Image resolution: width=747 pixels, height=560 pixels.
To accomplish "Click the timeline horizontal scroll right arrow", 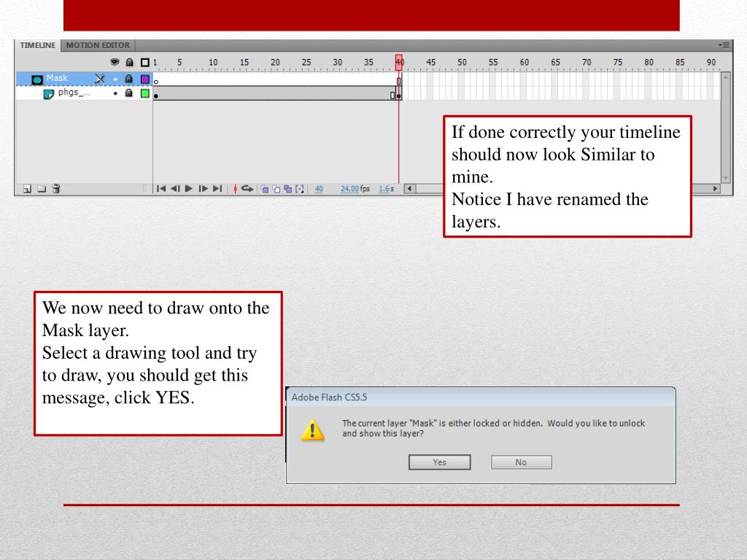I will point(715,189).
